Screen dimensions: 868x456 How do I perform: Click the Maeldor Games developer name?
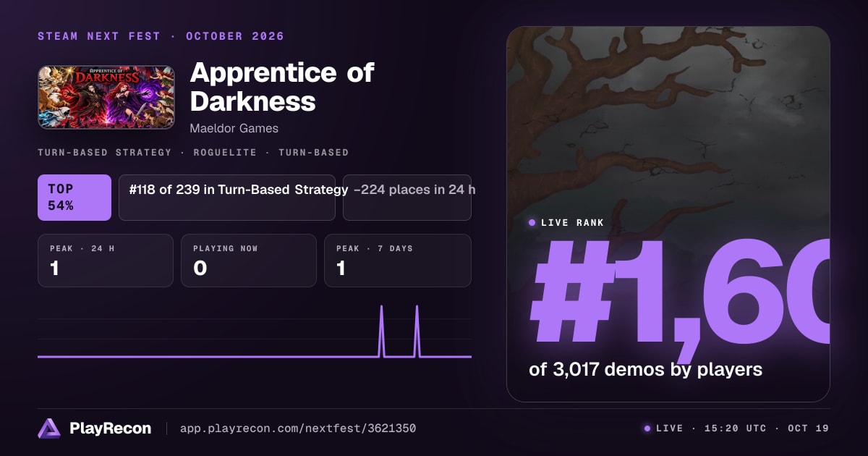point(234,128)
